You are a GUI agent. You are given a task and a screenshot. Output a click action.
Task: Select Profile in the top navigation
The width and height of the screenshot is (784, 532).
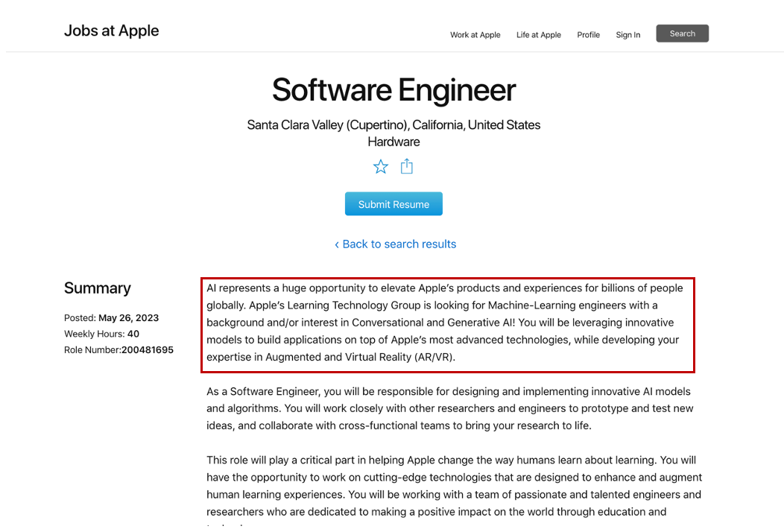588,35
